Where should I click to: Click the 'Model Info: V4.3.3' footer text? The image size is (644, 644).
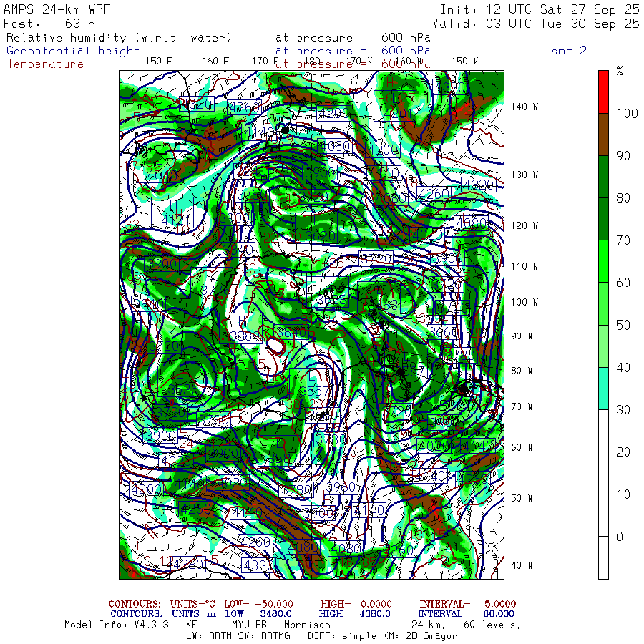click(116, 625)
